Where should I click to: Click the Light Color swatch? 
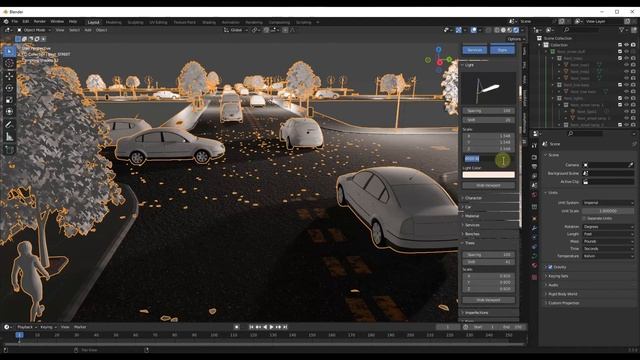[489, 175]
